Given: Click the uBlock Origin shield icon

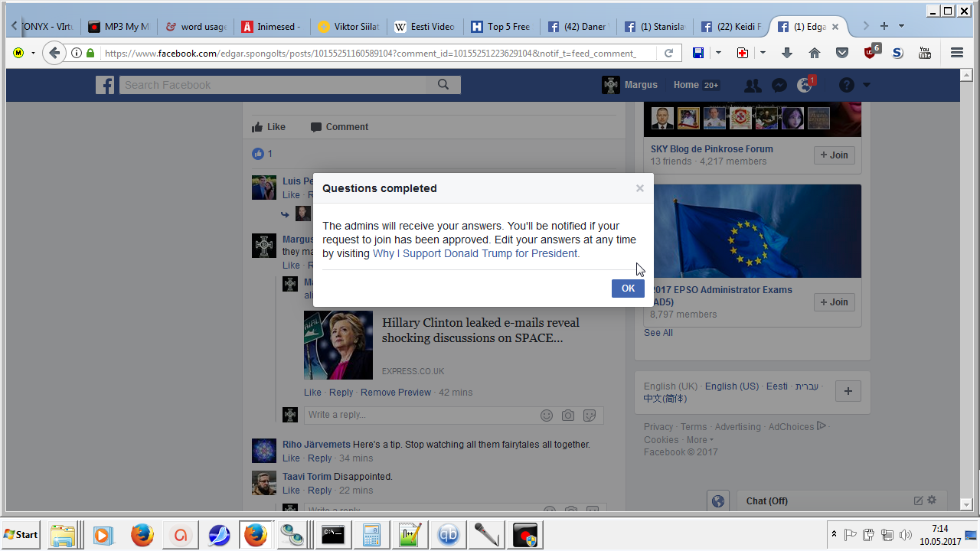Looking at the screenshot, I should tap(871, 52).
